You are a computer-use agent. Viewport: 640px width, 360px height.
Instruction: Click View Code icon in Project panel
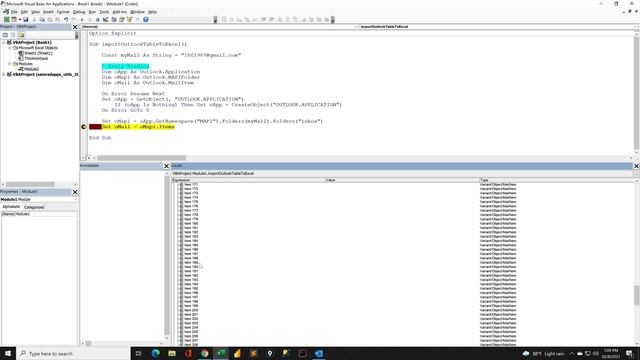click(5, 35)
